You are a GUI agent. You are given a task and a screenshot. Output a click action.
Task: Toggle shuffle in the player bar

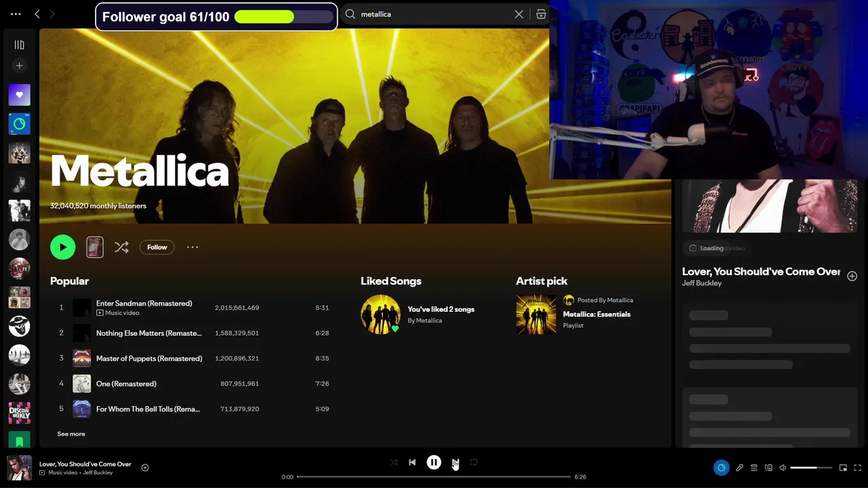[394, 462]
